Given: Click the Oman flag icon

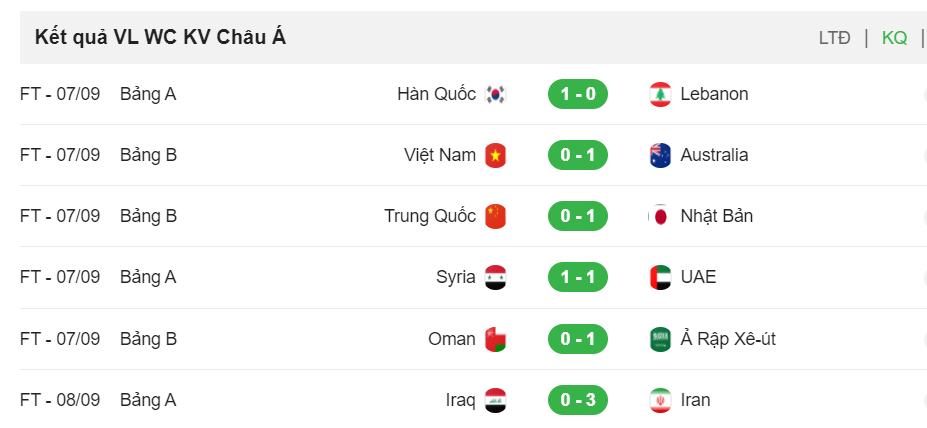Looking at the screenshot, I should [495, 339].
